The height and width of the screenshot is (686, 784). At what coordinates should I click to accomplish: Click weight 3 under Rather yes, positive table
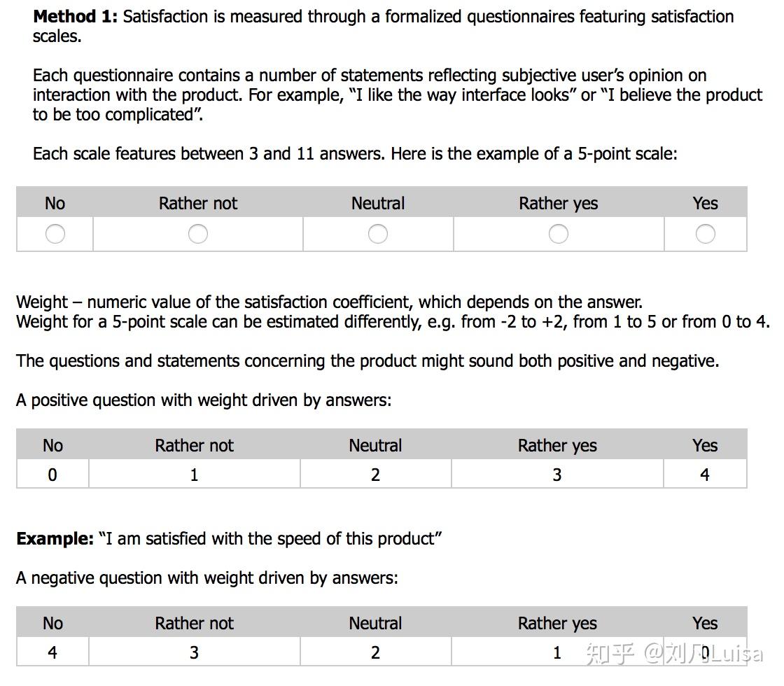pyautogui.click(x=557, y=475)
